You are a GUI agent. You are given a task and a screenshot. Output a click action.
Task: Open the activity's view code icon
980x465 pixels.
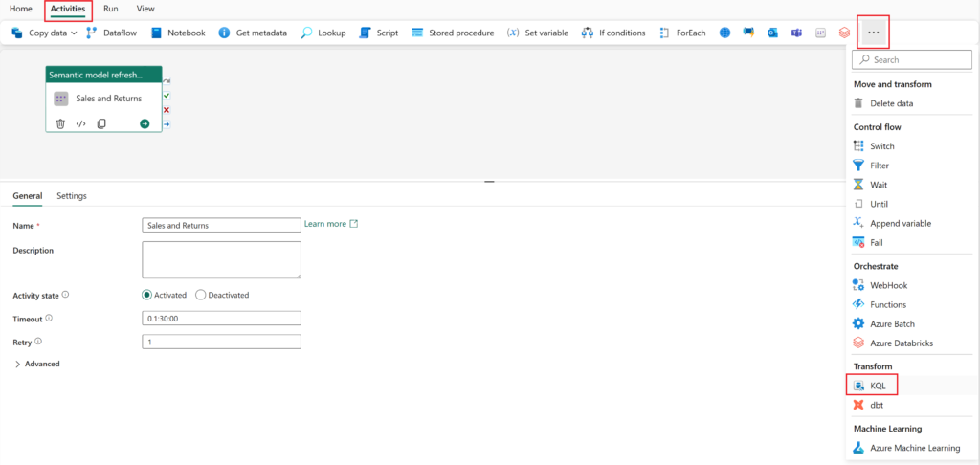coord(81,123)
